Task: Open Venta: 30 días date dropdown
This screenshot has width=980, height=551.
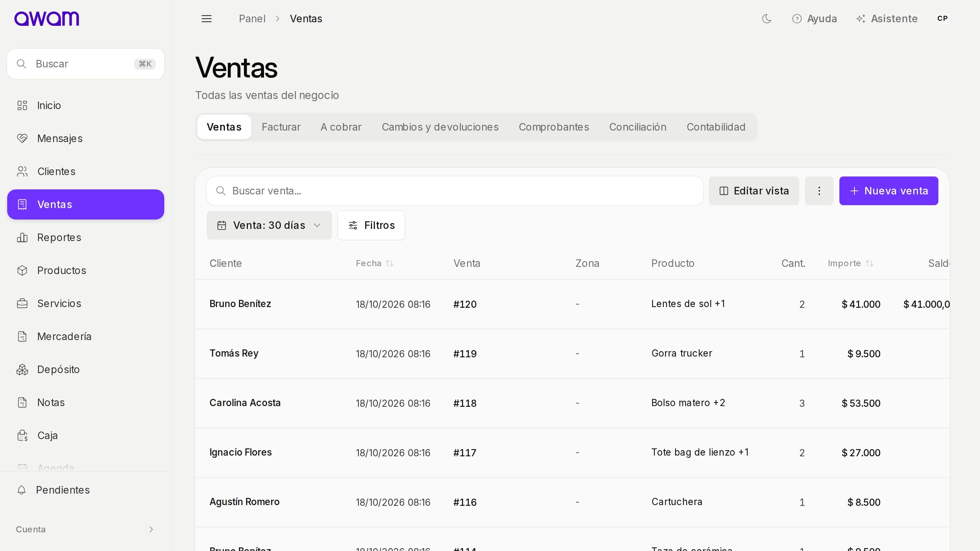Action: tap(269, 226)
